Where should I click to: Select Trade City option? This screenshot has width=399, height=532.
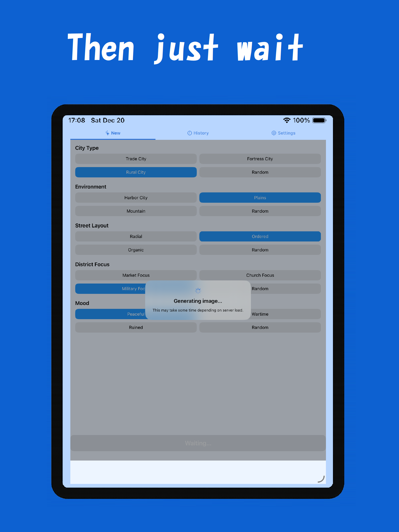pos(136,159)
